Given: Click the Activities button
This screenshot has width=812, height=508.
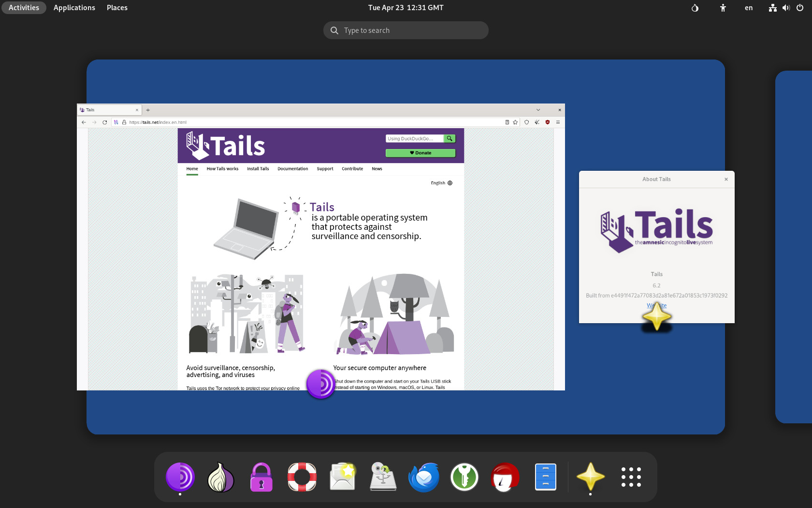Looking at the screenshot, I should 24,8.
